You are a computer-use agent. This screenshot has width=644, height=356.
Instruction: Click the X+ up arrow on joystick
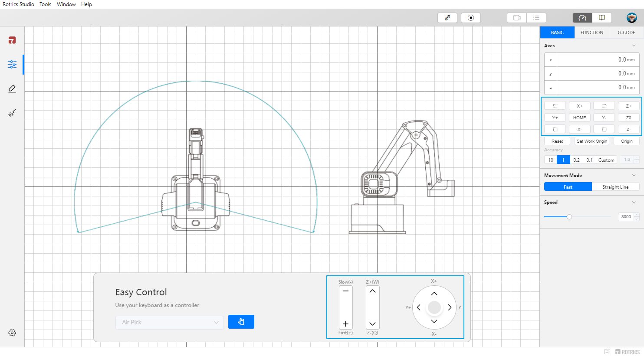click(434, 294)
